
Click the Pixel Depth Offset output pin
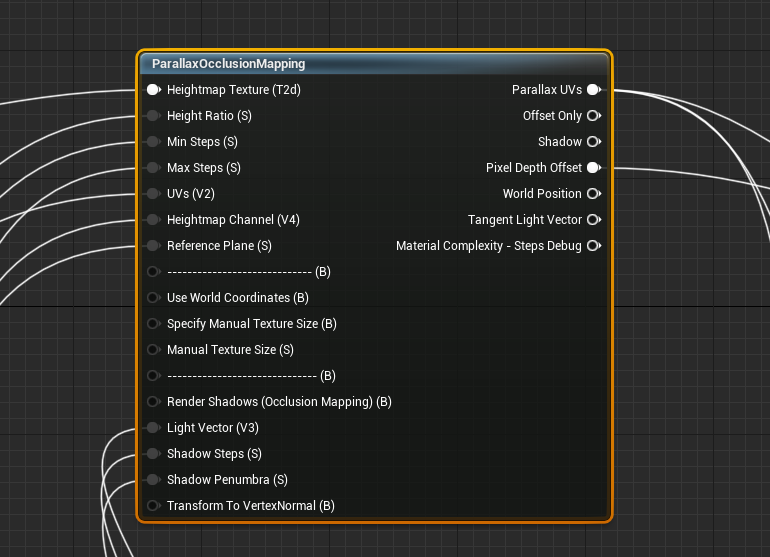pyautogui.click(x=593, y=168)
